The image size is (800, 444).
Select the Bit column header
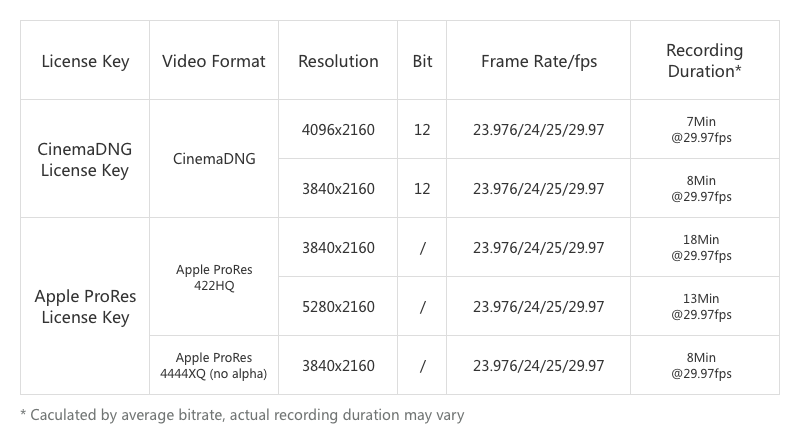click(422, 61)
